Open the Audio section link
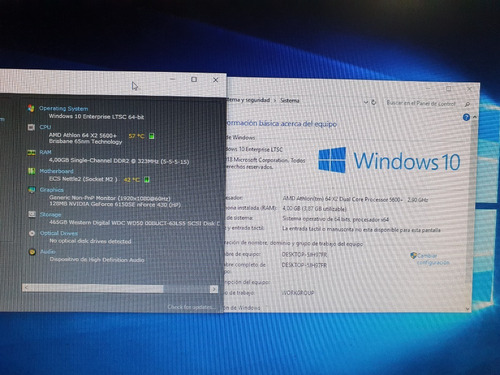This screenshot has width=500, height=375. click(x=47, y=252)
